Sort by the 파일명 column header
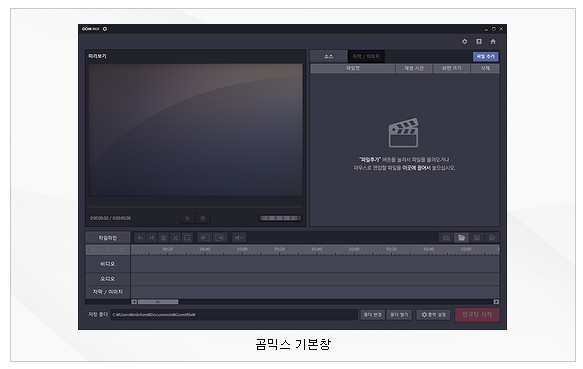 pyautogui.click(x=352, y=68)
